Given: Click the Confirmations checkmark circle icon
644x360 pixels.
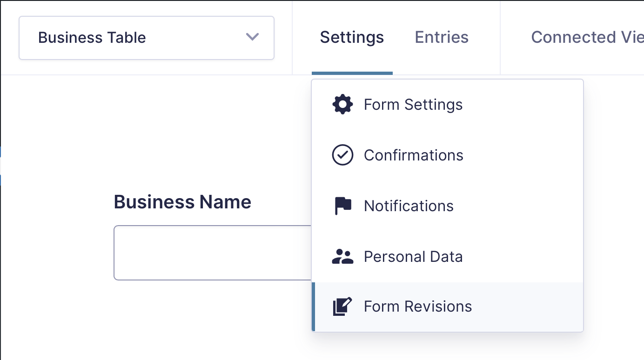Looking at the screenshot, I should tap(342, 155).
